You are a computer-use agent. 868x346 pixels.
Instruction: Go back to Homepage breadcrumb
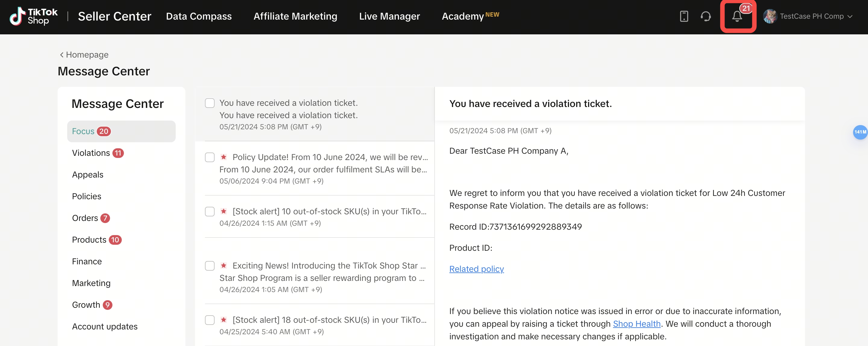[x=84, y=55]
